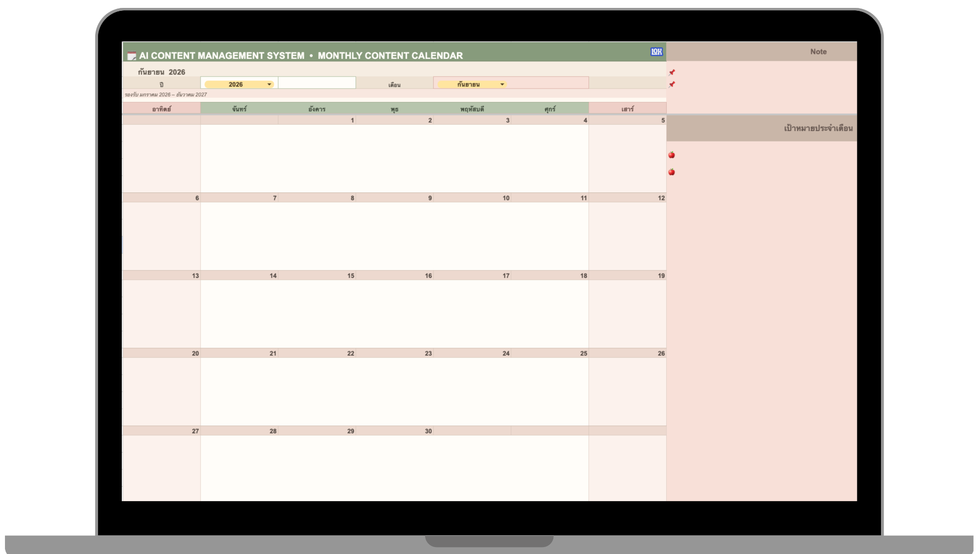980x554 pixels.
Task: Select the อาทิตย์ column header
Action: [x=161, y=108]
